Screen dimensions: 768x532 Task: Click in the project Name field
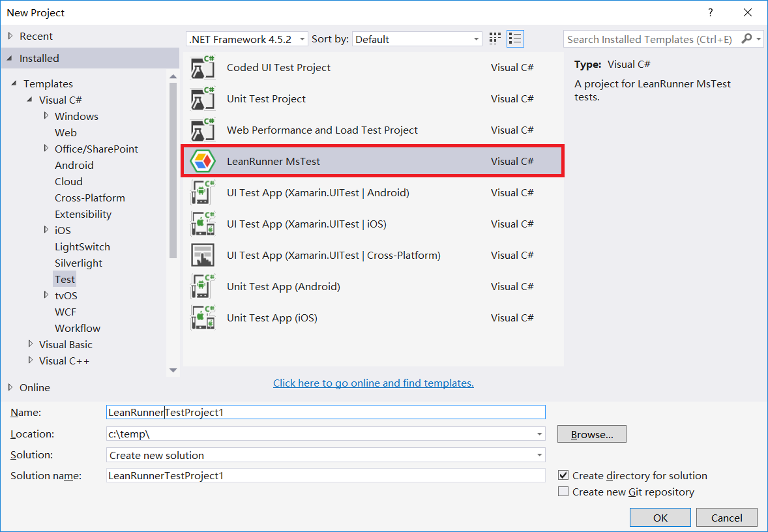(x=326, y=412)
